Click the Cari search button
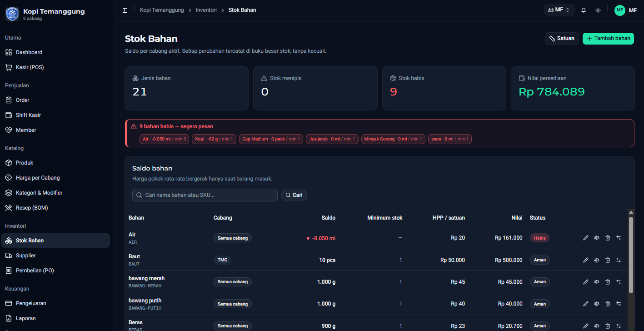 pyautogui.click(x=294, y=195)
